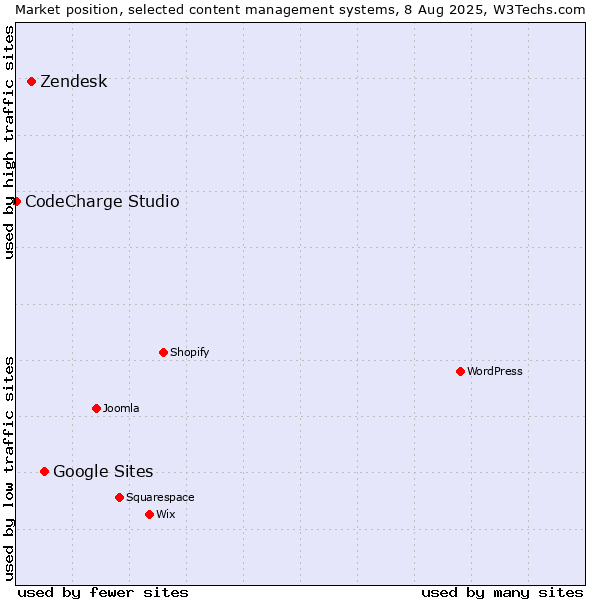The height and width of the screenshot is (600, 600).
Task: Select the Wix label text
Action: click(166, 514)
